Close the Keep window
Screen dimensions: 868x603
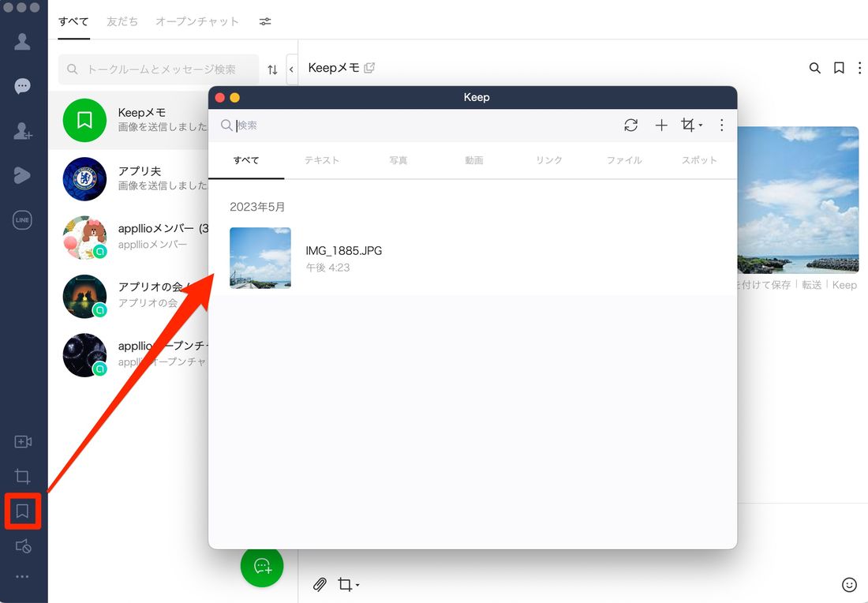tap(220, 97)
